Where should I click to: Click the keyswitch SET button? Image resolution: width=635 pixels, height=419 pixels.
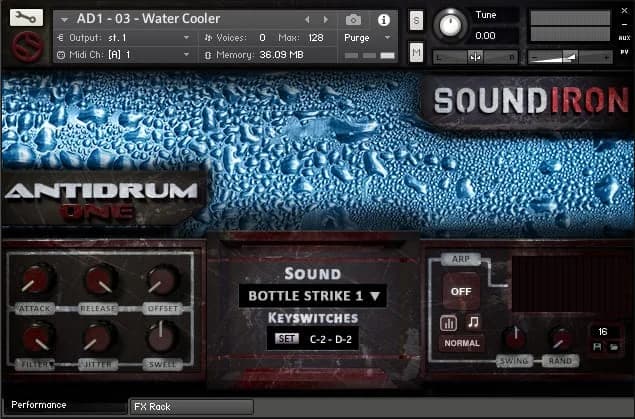287,338
